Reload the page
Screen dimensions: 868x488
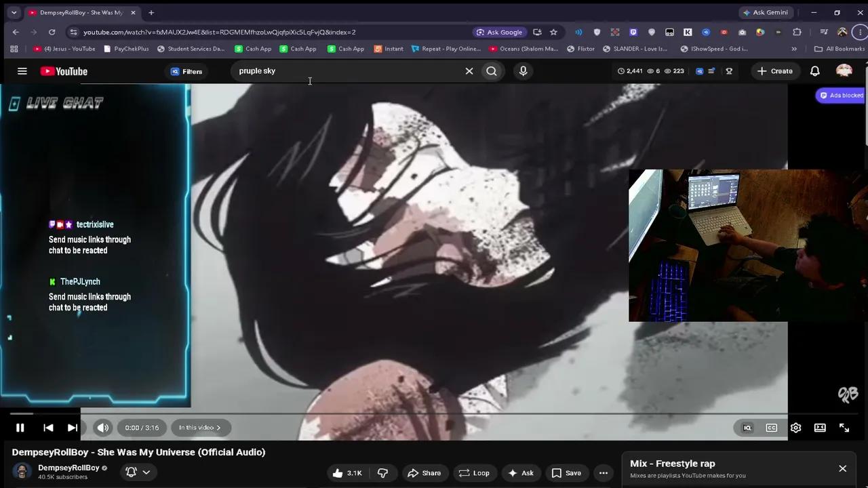pyautogui.click(x=52, y=32)
